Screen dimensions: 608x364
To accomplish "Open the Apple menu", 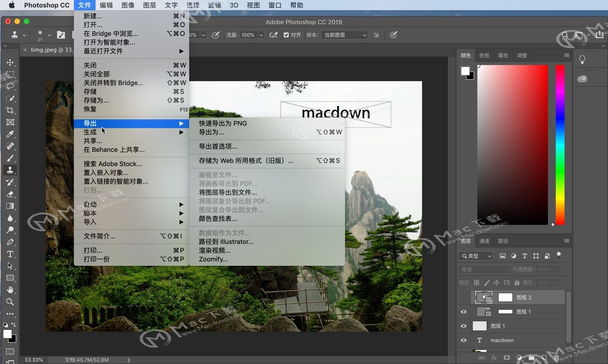I will click(x=12, y=5).
